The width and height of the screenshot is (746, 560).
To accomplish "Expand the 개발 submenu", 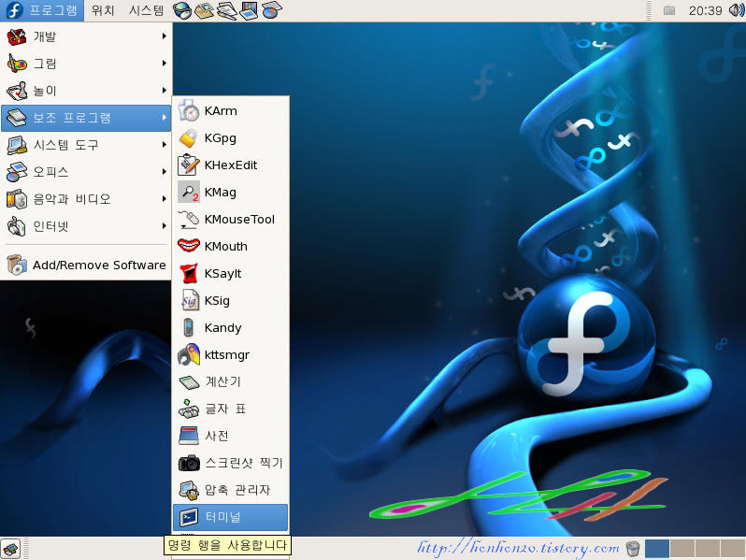I will coord(86,36).
